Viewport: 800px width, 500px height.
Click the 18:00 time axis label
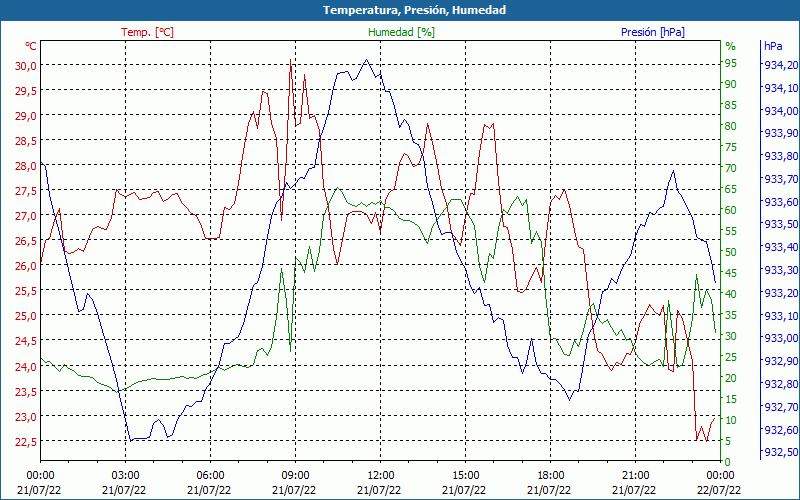tap(549, 476)
